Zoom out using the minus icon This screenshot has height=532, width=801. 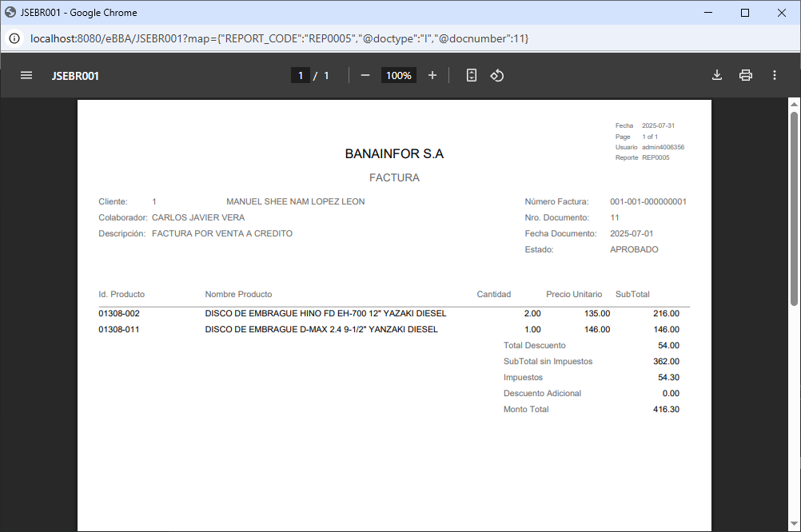coord(365,75)
